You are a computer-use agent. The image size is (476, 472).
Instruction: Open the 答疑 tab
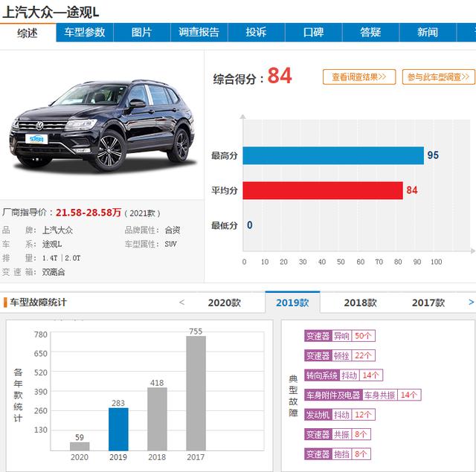point(370,32)
